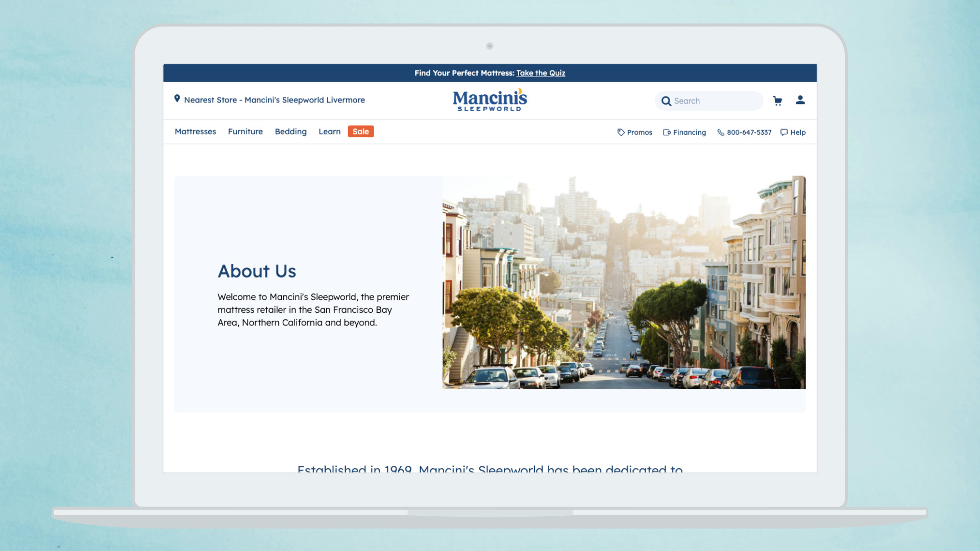
Task: Click the location pin icon
Action: (177, 98)
